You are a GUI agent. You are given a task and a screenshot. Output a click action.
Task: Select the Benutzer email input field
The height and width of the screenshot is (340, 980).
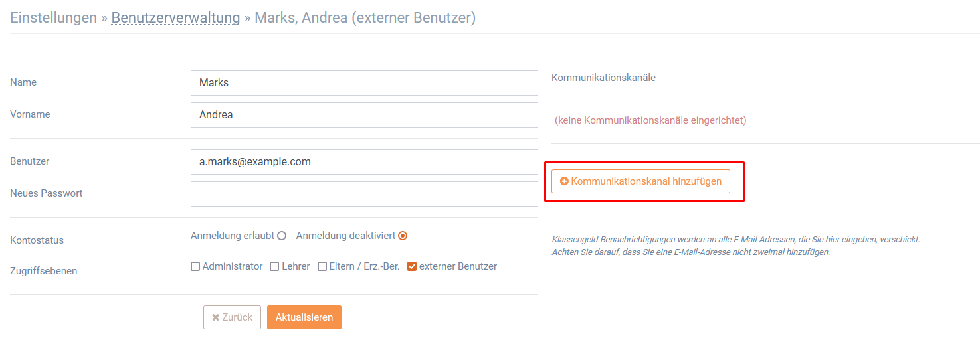coord(364,162)
